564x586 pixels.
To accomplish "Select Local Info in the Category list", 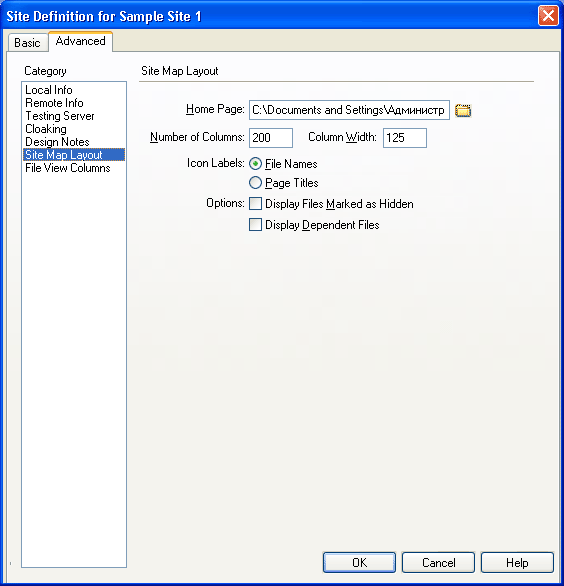I will pyautogui.click(x=49, y=90).
